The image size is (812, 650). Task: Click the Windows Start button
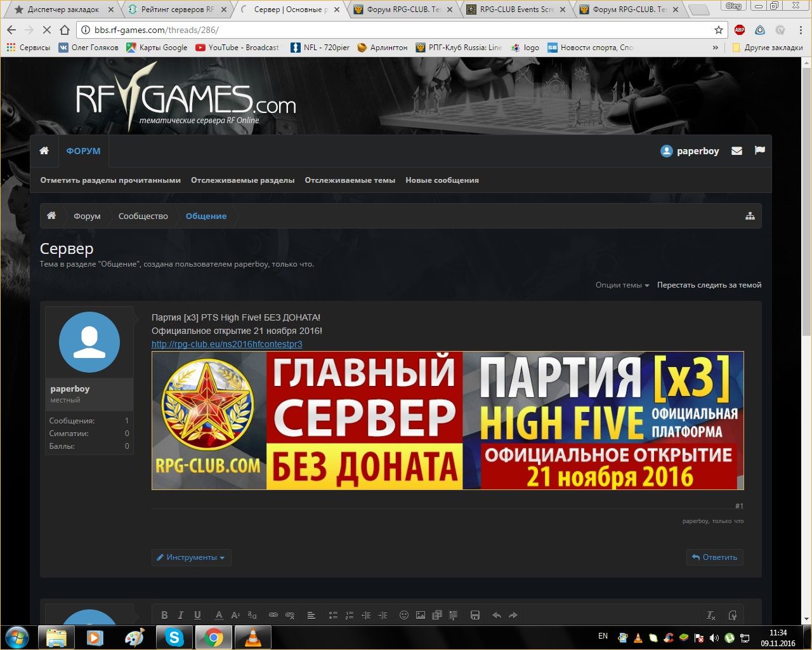pyautogui.click(x=17, y=637)
